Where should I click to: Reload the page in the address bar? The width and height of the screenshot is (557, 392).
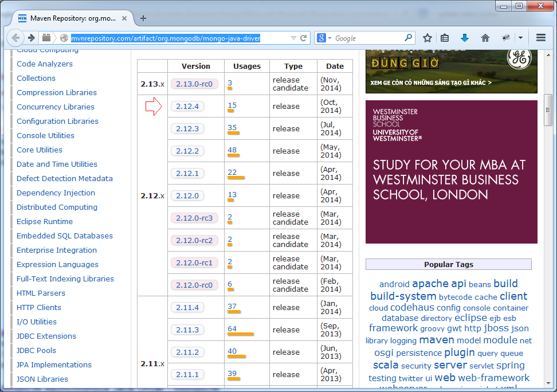pos(303,38)
